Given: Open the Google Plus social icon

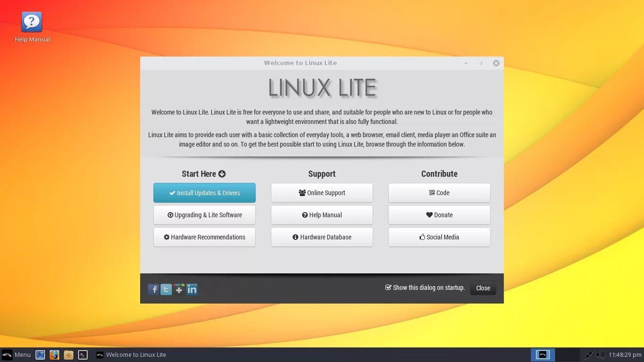Looking at the screenshot, I should point(179,289).
